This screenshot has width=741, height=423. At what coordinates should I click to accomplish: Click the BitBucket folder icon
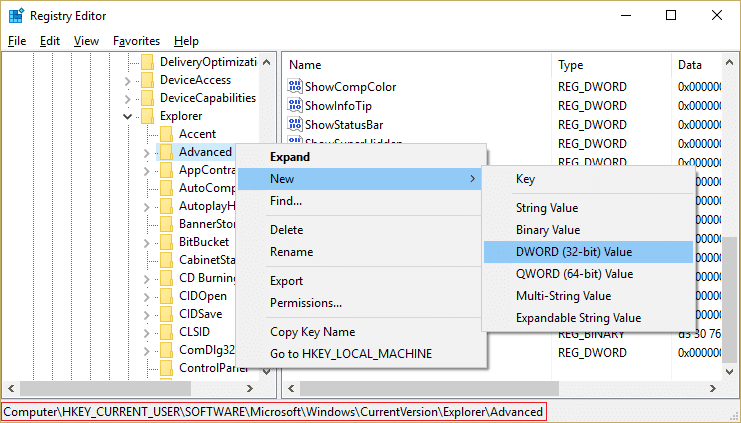pos(166,242)
